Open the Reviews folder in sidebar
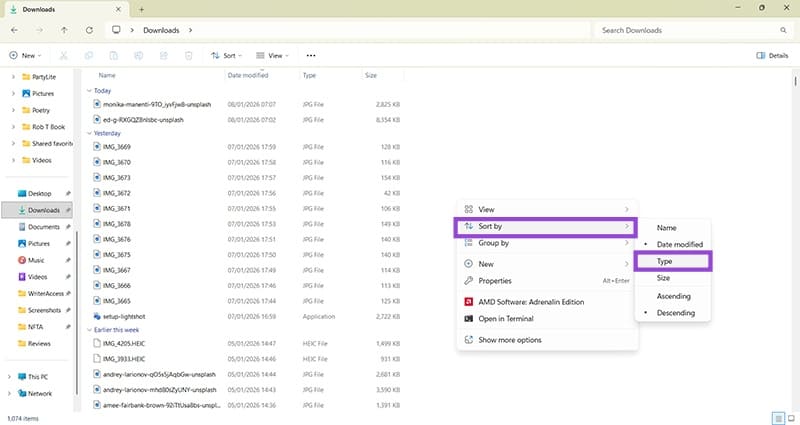This screenshot has height=425, width=800. [39, 343]
